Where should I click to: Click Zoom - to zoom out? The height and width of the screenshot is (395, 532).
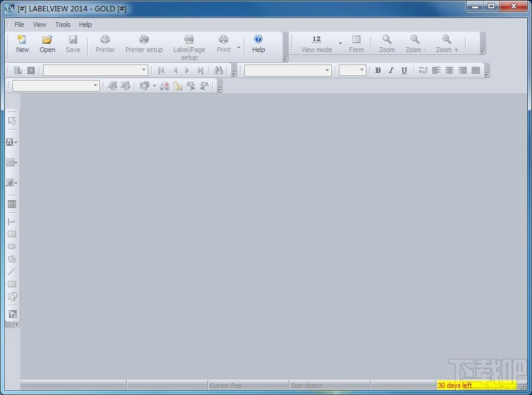click(x=415, y=44)
